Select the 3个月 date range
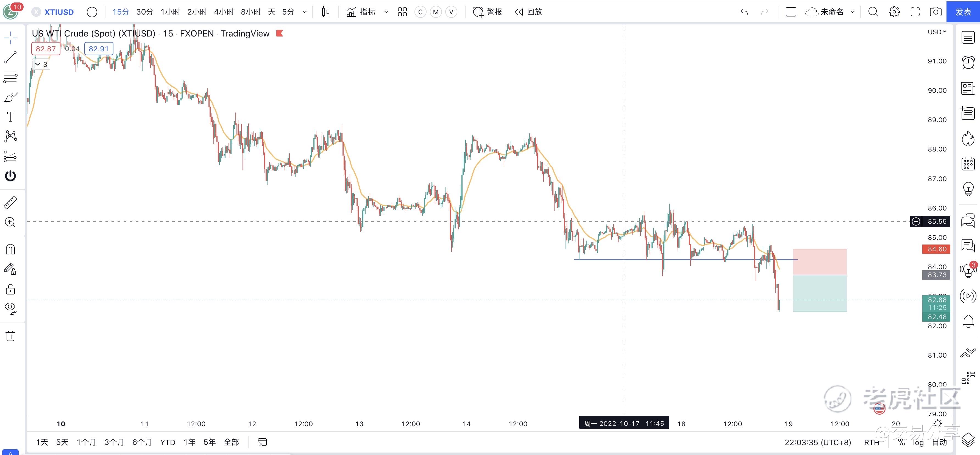Screen dimensions: 980x455 [x=114, y=442]
